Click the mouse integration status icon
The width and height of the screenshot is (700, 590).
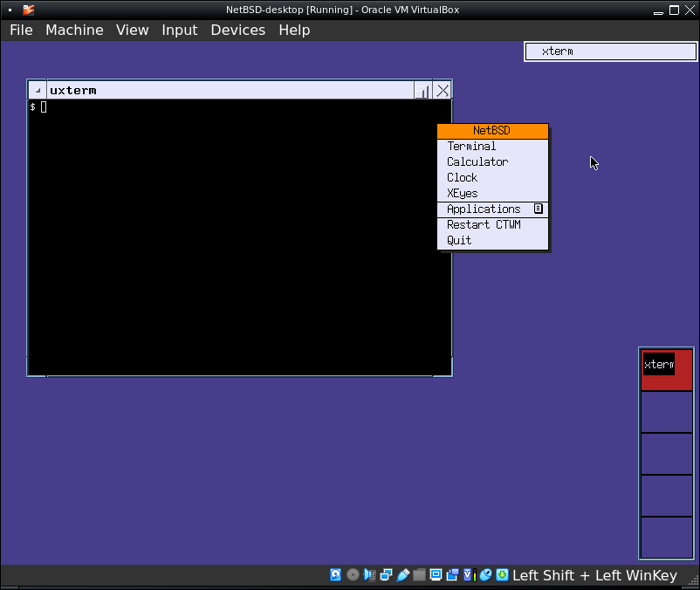[485, 575]
